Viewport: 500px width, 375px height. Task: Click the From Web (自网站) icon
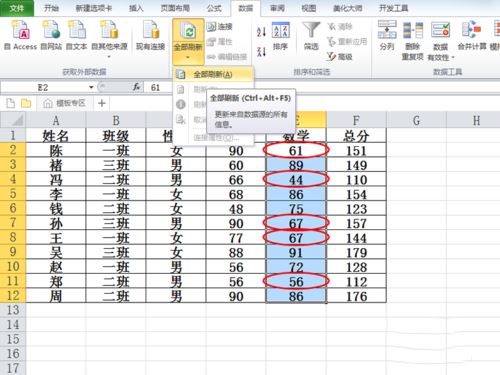51,35
